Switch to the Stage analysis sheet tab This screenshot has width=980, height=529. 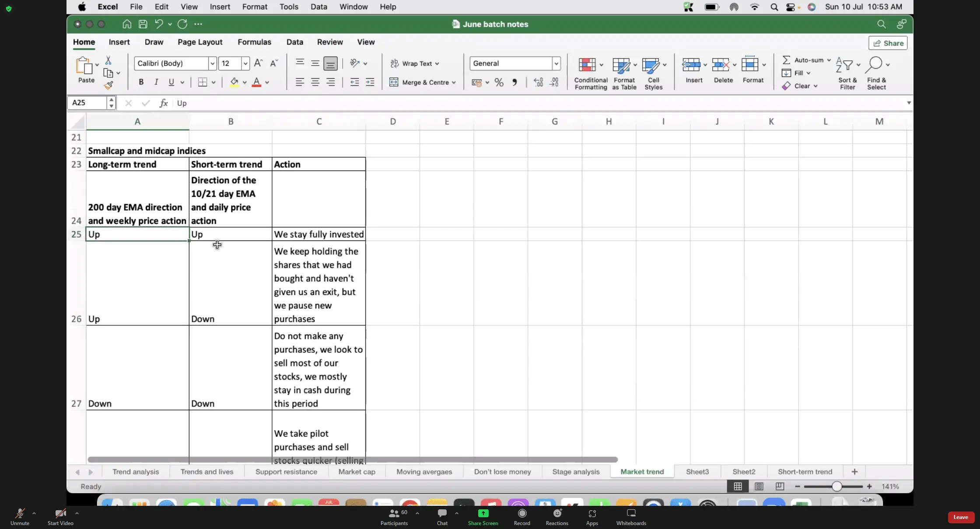(576, 472)
